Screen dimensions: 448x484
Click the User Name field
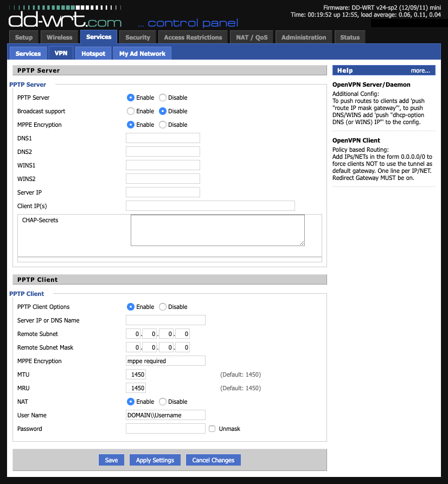tap(165, 415)
